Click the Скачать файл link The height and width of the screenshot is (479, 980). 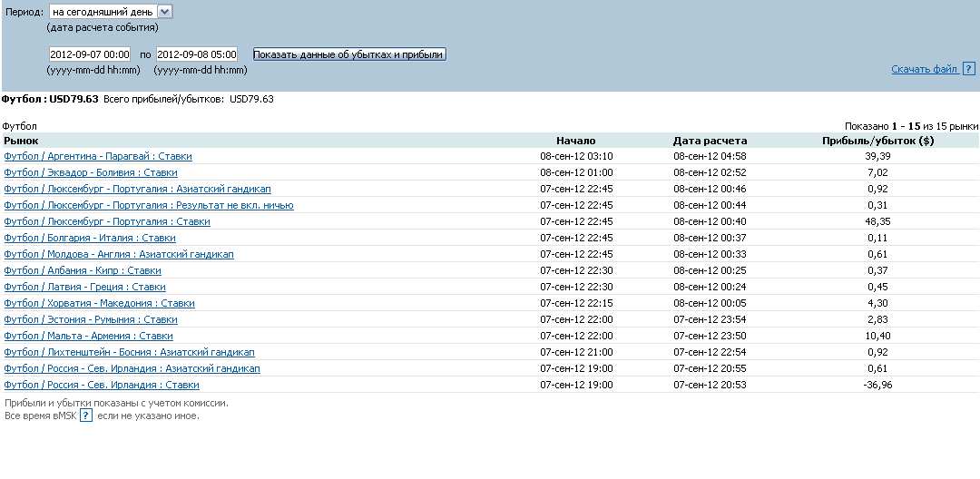click(925, 69)
